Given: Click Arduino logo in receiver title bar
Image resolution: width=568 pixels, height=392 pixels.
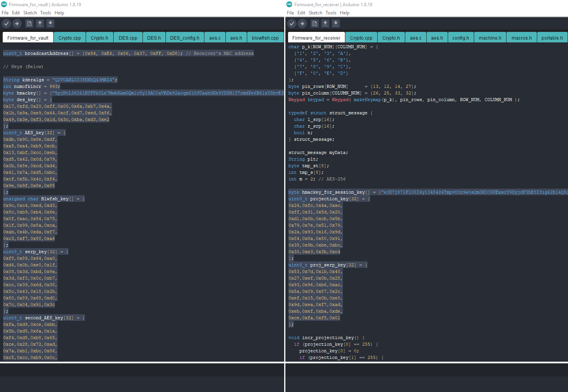Looking at the screenshot, I should pyautogui.click(x=289, y=4).
